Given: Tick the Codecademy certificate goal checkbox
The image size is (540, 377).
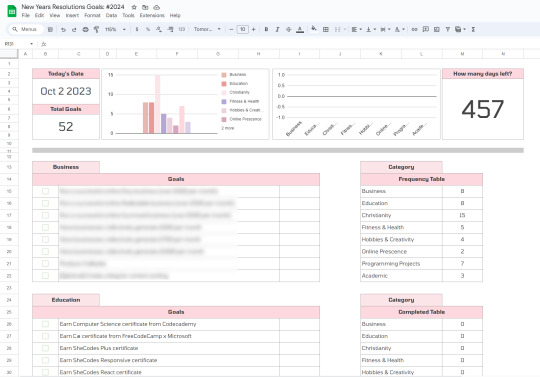Looking at the screenshot, I should [45, 324].
